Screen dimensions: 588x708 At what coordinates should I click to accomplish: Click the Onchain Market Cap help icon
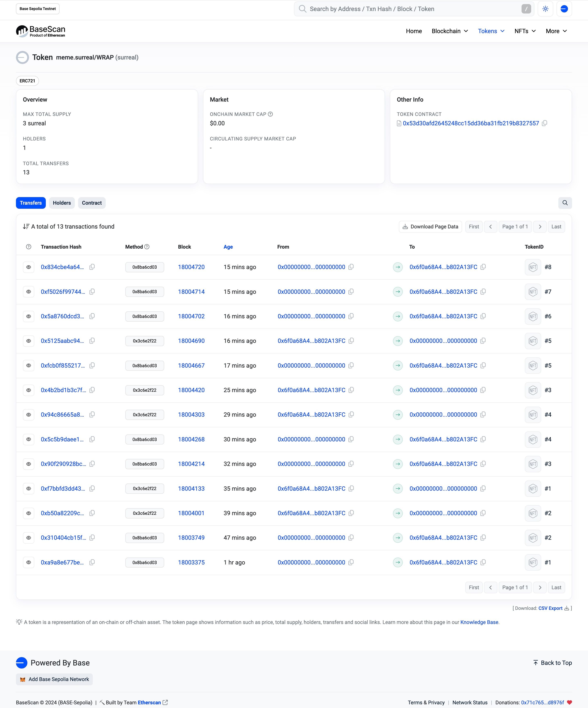point(270,114)
